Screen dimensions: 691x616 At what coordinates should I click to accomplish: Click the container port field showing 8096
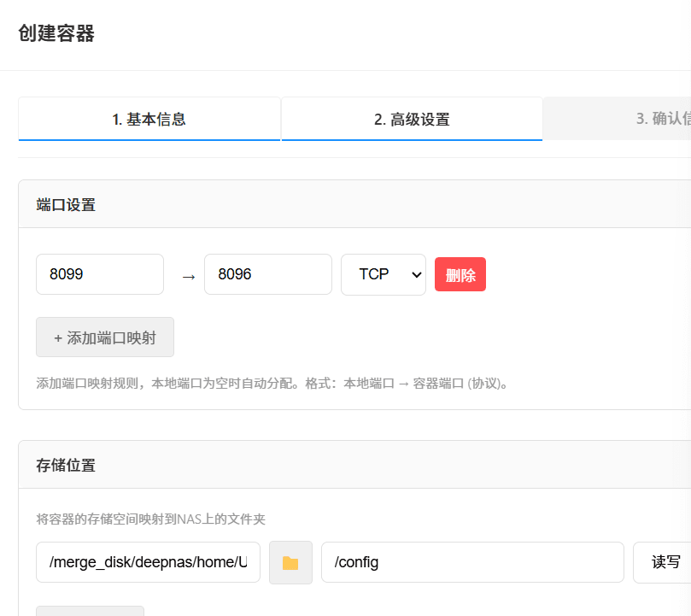click(x=267, y=274)
